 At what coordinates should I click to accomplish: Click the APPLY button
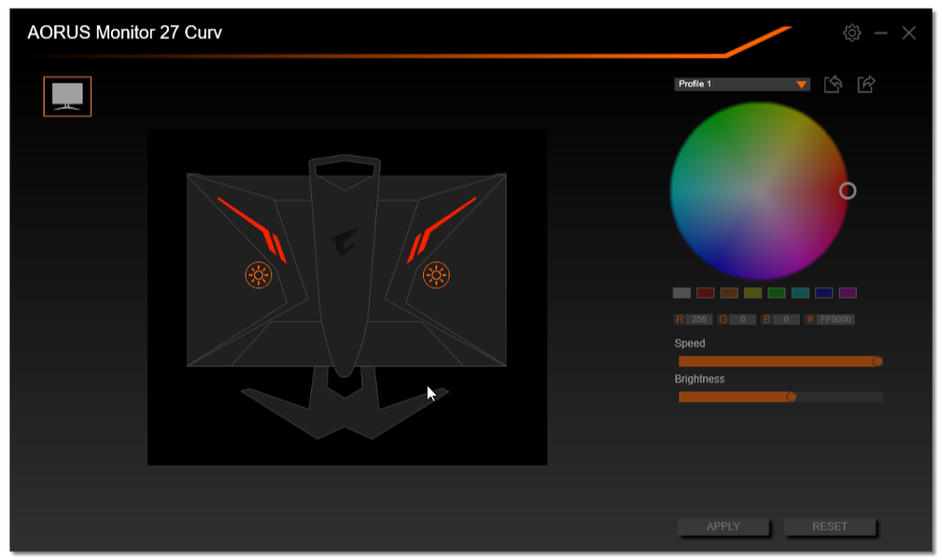[724, 526]
